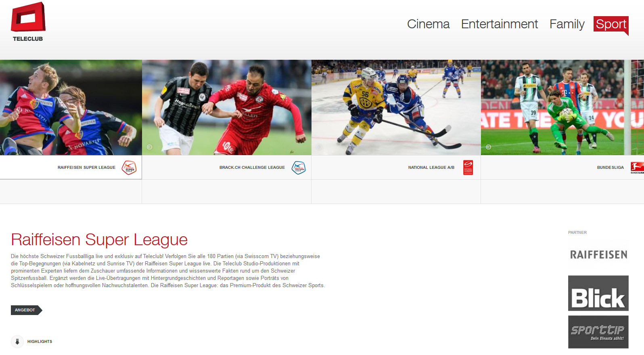Open the ice hockey National League photo
The width and height of the screenshot is (644, 355).
pos(396,107)
